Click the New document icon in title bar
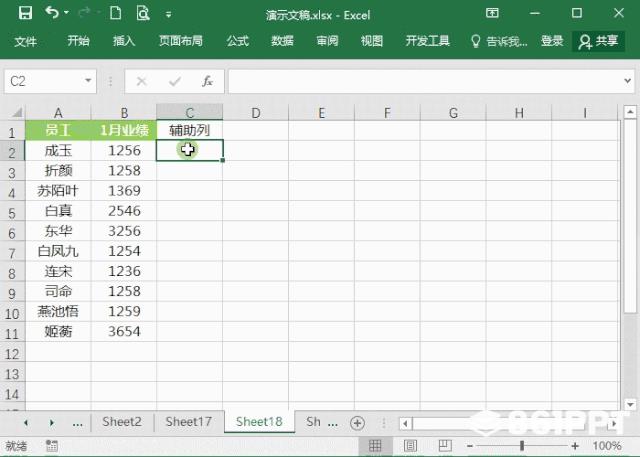 [116, 14]
